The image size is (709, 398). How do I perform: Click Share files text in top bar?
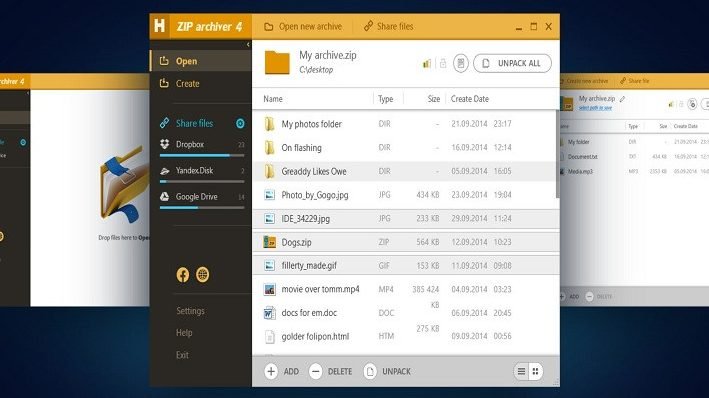click(x=395, y=26)
